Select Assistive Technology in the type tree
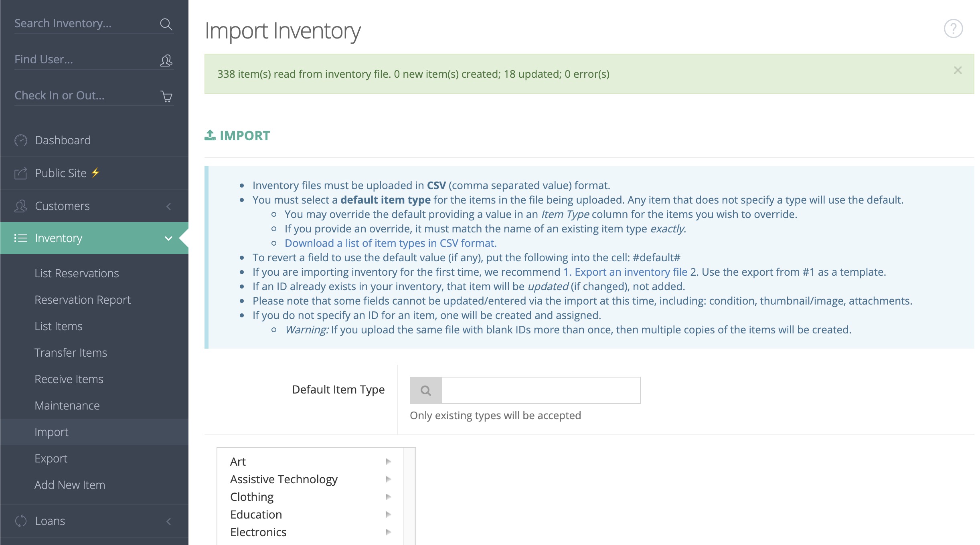980x545 pixels. (284, 479)
